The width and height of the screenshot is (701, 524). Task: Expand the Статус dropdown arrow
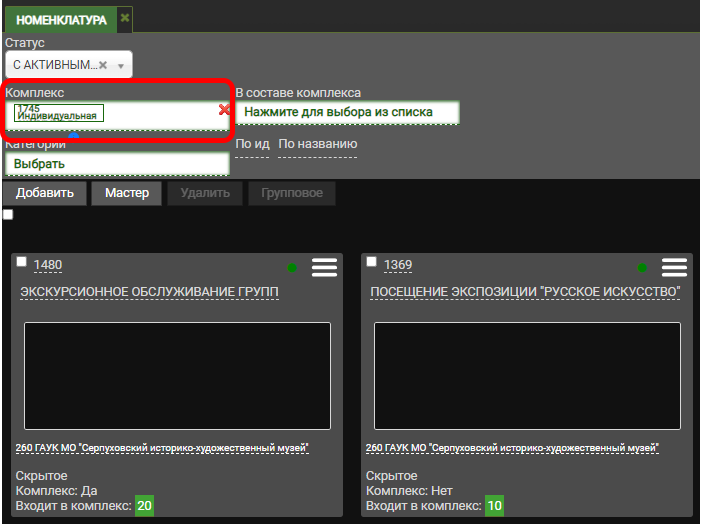(x=120, y=66)
